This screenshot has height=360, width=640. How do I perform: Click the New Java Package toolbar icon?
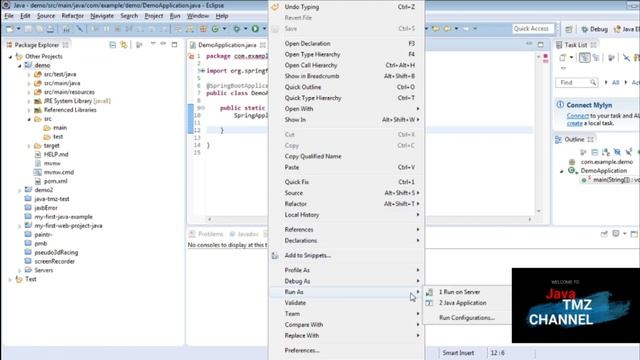203,29
